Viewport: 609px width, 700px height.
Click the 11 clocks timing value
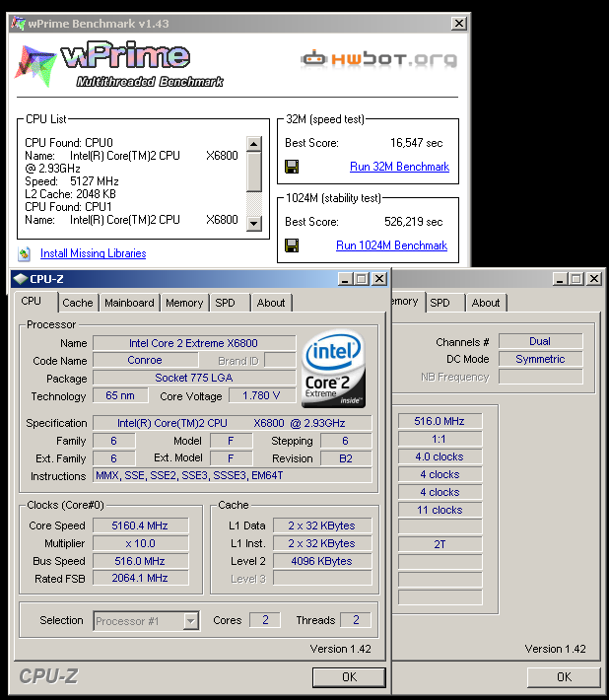pos(440,510)
